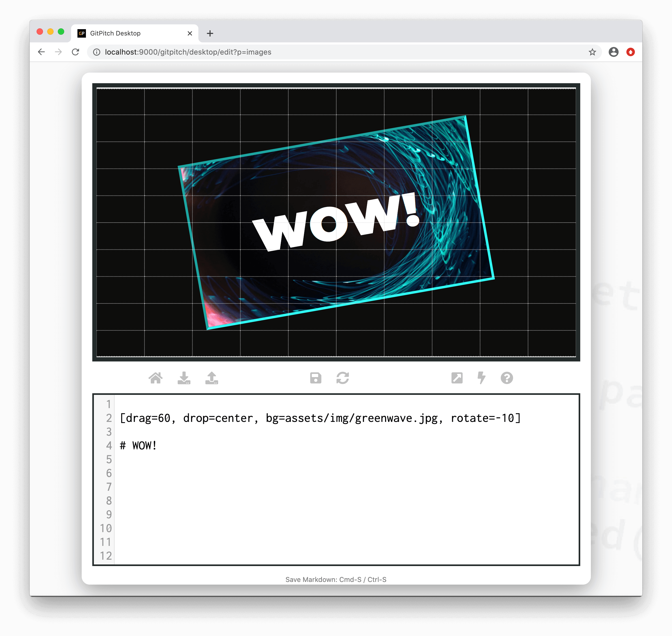Open the Chrome profile avatar
Screen dimensions: 672x636
(614, 52)
